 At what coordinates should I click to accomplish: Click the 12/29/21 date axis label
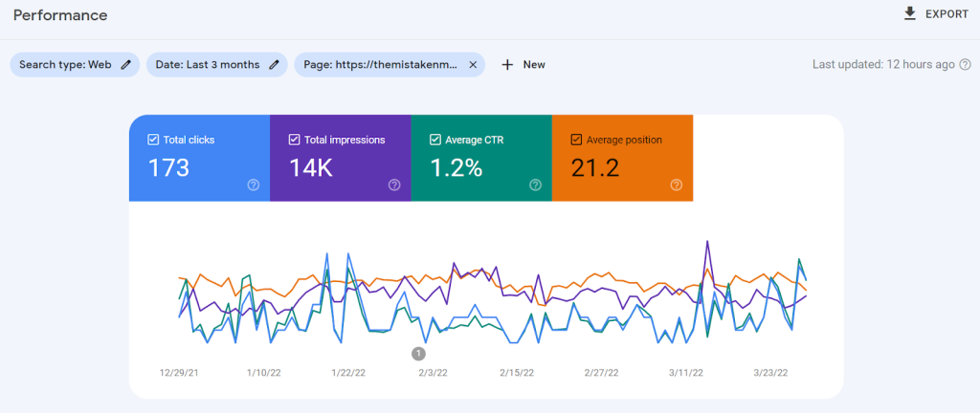[179, 373]
